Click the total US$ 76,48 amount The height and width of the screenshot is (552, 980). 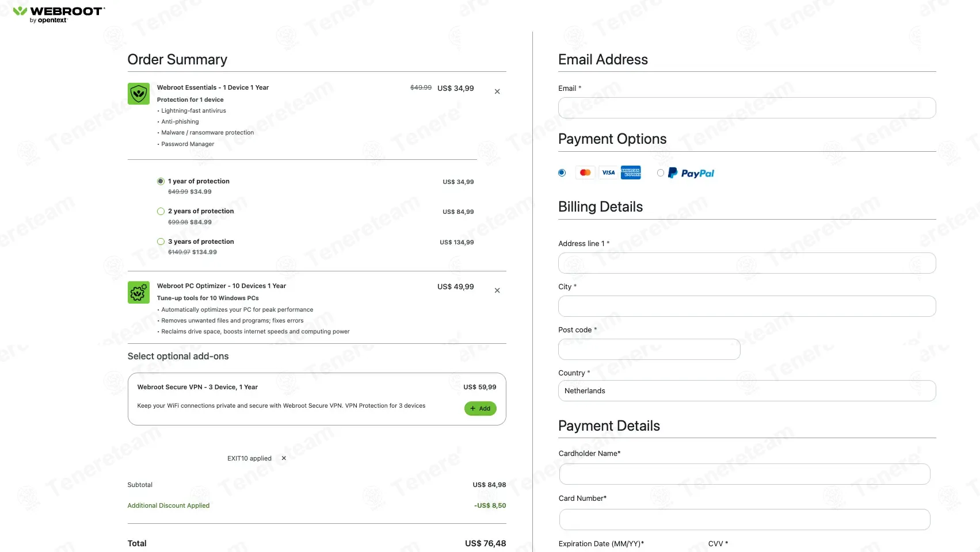tap(486, 543)
